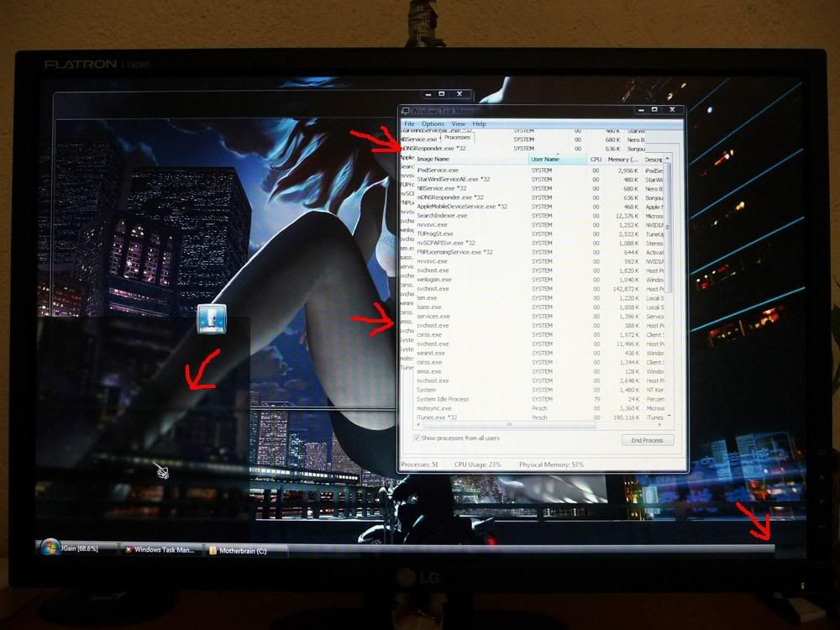The height and width of the screenshot is (630, 840).
Task: Click the Task Manager icon in taskbar
Action: click(x=129, y=549)
